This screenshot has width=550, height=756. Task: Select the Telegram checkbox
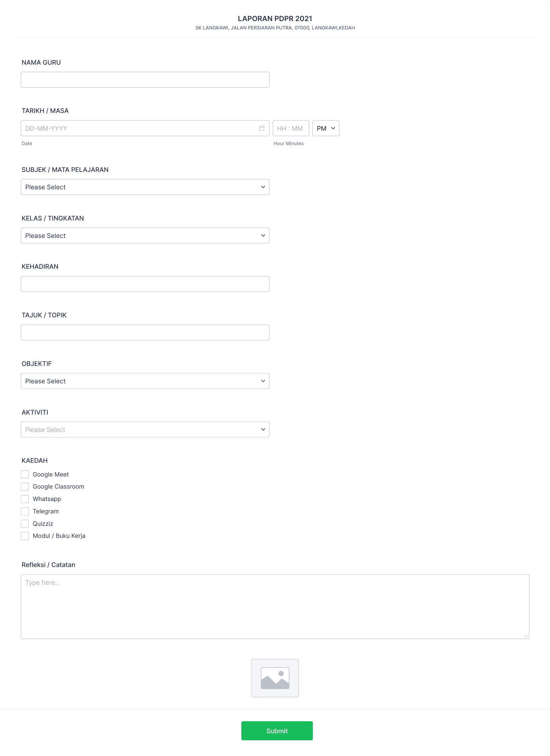[x=25, y=511]
